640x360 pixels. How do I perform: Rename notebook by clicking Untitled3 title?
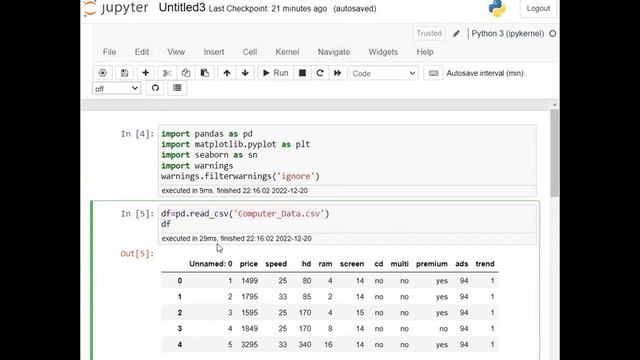click(182, 8)
